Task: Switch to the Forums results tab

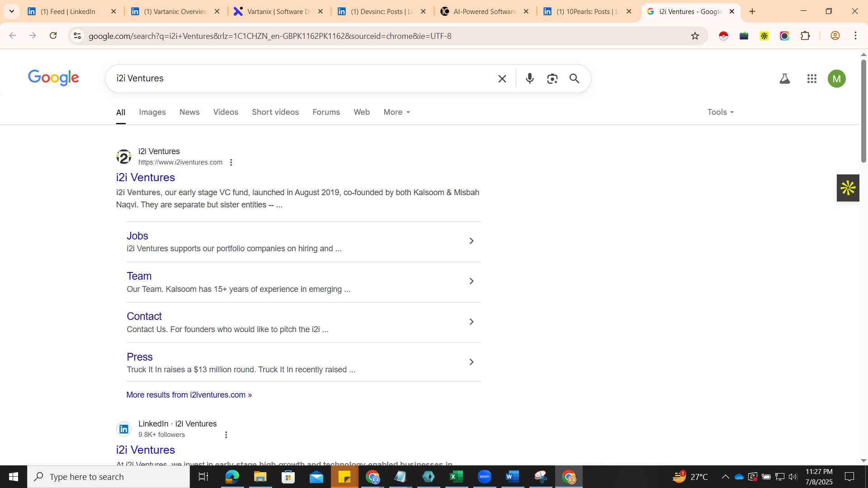Action: tap(326, 112)
